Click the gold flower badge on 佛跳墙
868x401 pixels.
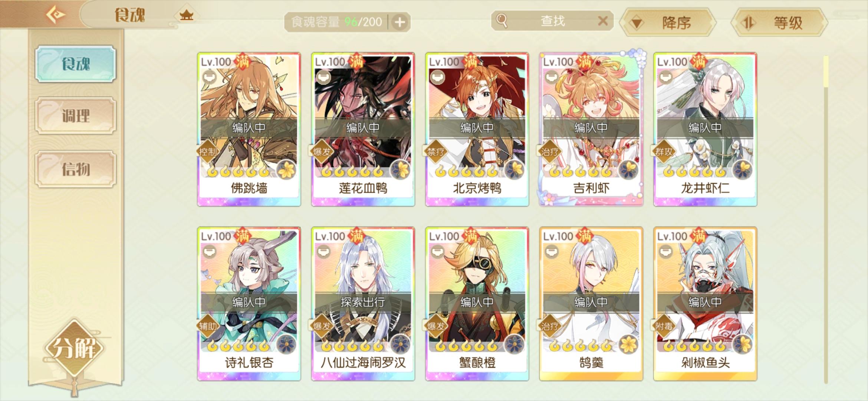[287, 170]
